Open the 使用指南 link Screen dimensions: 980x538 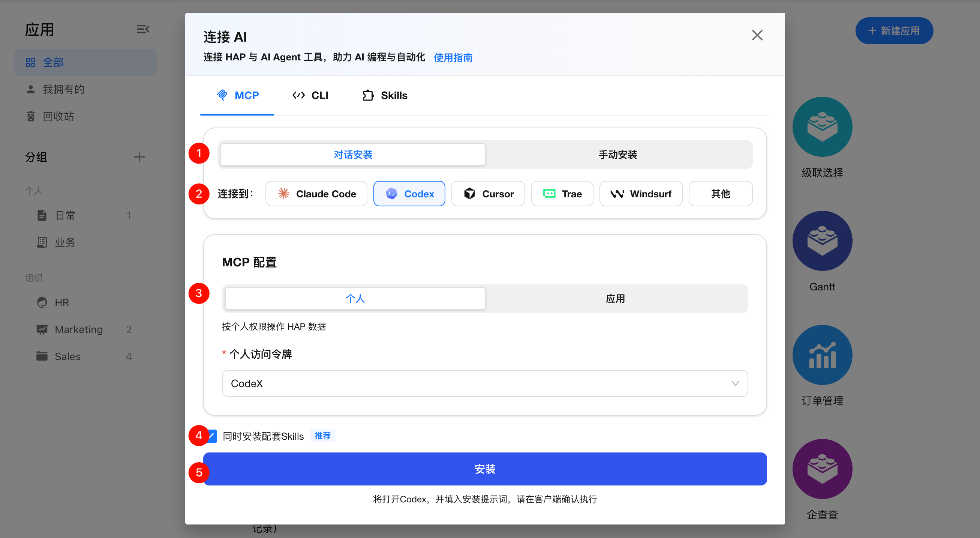tap(453, 57)
